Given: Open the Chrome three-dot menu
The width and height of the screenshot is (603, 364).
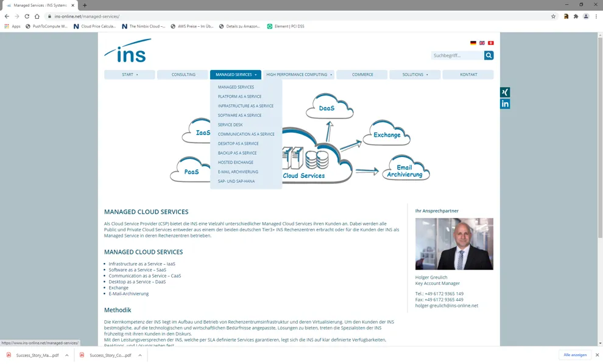Looking at the screenshot, I should (x=596, y=16).
